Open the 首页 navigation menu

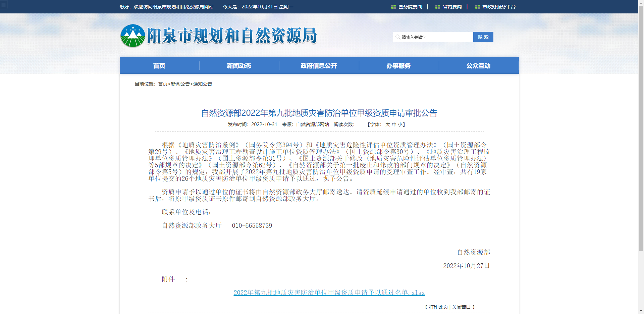159,65
